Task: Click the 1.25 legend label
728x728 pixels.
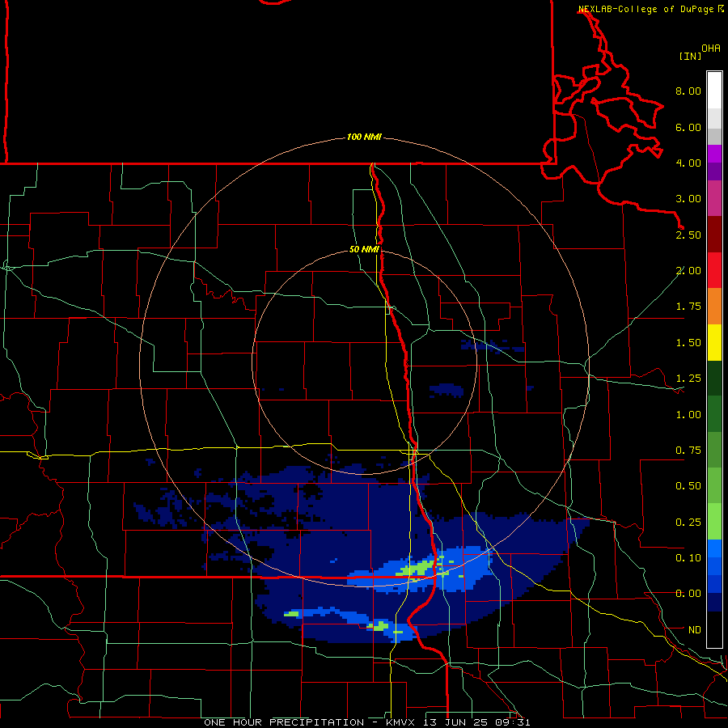Action: point(688,379)
